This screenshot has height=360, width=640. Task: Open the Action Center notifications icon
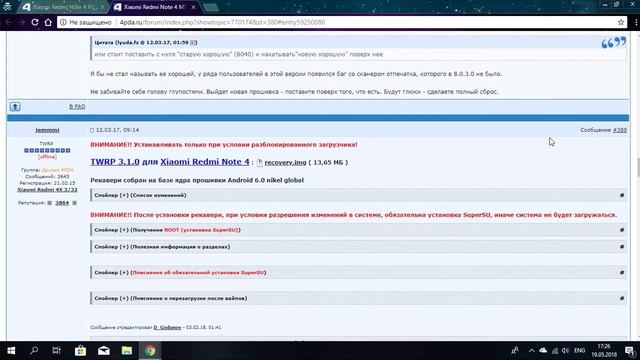(x=630, y=351)
